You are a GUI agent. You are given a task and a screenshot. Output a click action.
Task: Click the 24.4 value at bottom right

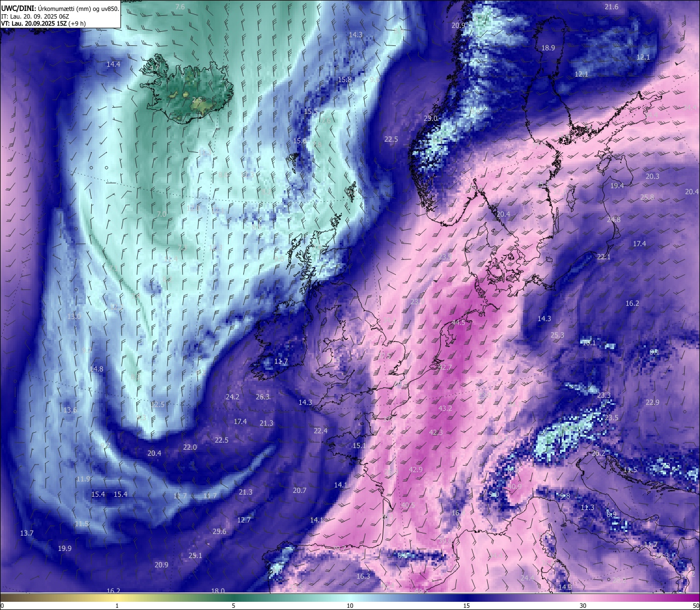click(527, 578)
